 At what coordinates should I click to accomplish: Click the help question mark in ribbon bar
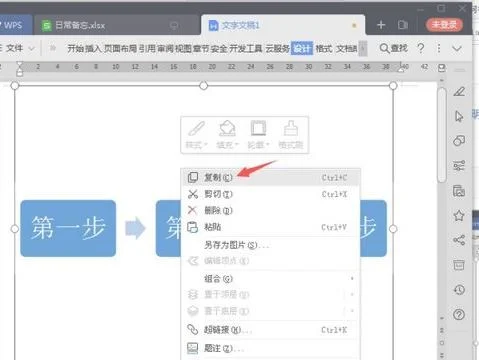pyautogui.click(x=421, y=48)
